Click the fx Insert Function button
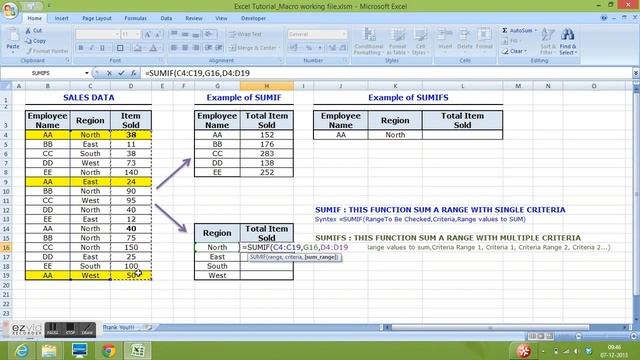The height and width of the screenshot is (360, 640). click(x=133, y=73)
